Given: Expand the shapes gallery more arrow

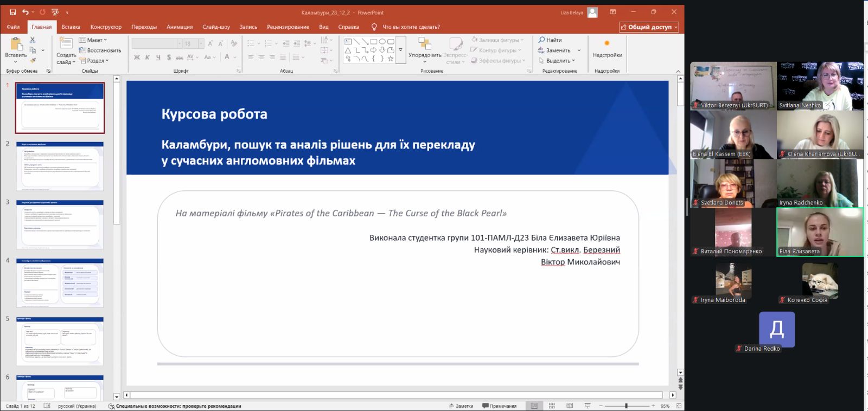Looking at the screenshot, I should [x=401, y=50].
